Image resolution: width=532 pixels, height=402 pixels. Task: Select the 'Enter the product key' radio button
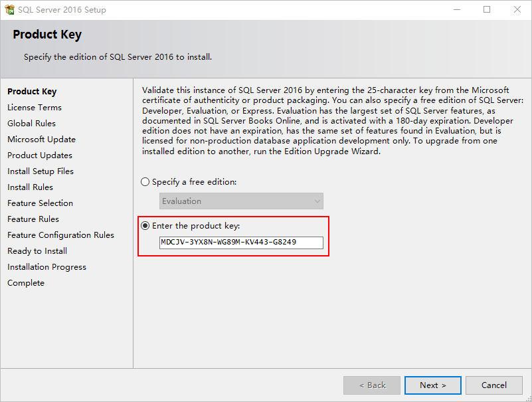pyautogui.click(x=145, y=225)
